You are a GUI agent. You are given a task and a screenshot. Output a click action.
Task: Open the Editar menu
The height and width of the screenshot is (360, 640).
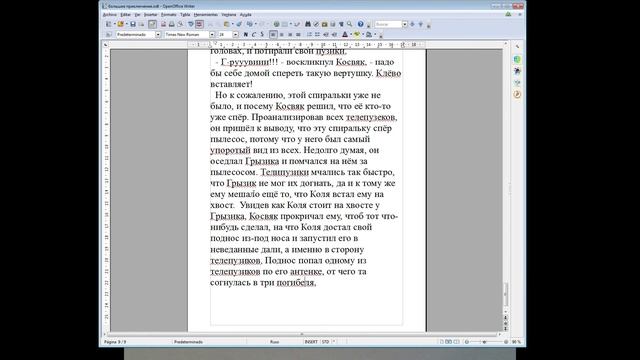125,15
